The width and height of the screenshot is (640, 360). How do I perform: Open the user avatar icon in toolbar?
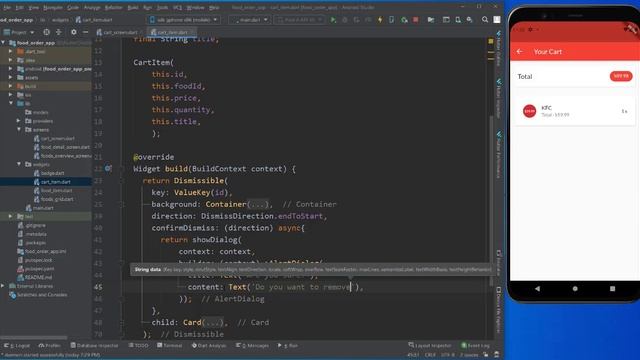[497, 20]
